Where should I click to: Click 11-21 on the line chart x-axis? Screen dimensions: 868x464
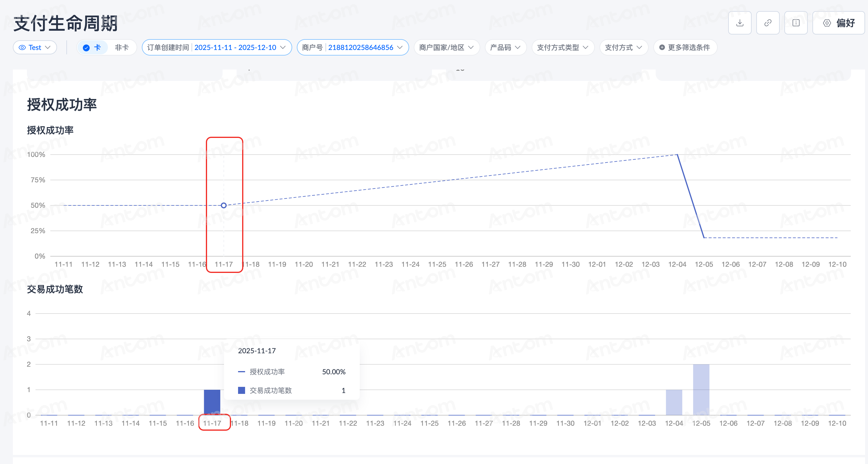(x=330, y=264)
